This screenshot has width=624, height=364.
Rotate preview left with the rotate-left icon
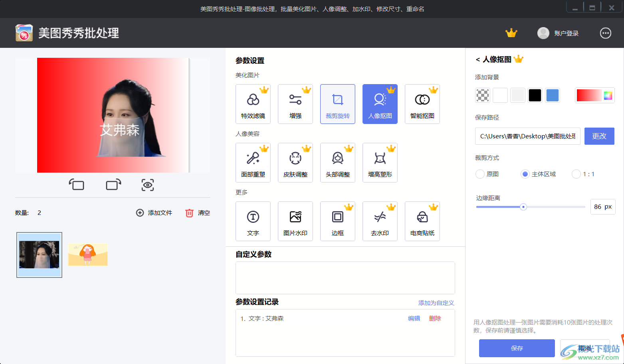pos(76,185)
